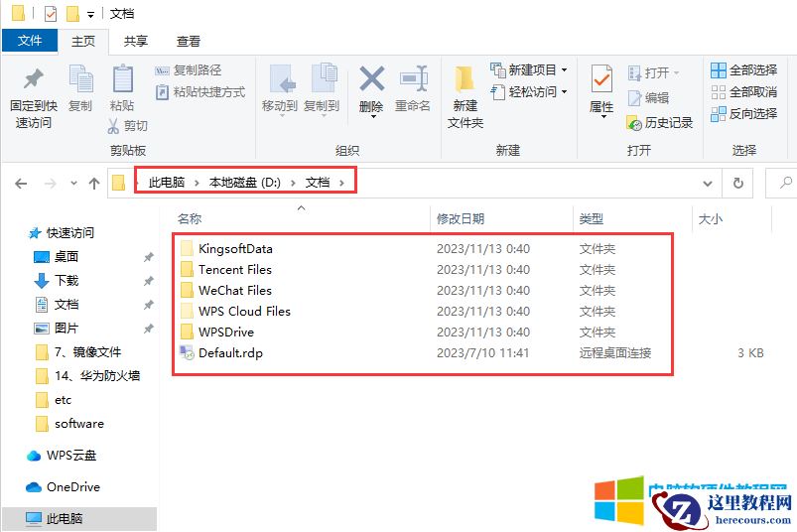Click the Properties (属性) checkmark icon
The height and width of the screenshot is (532, 797).
pyautogui.click(x=601, y=78)
